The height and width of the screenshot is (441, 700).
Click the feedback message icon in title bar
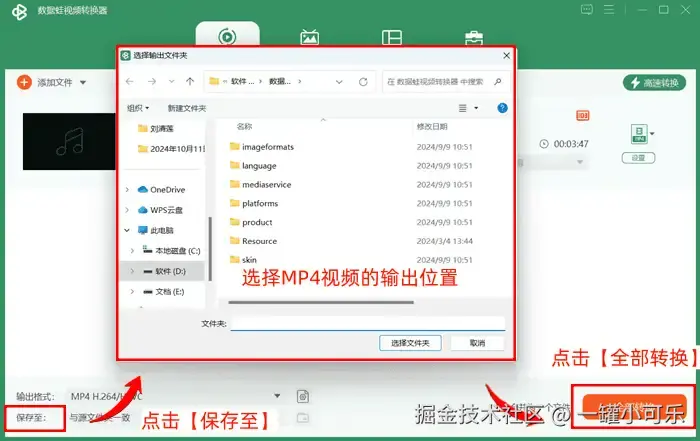pos(587,9)
